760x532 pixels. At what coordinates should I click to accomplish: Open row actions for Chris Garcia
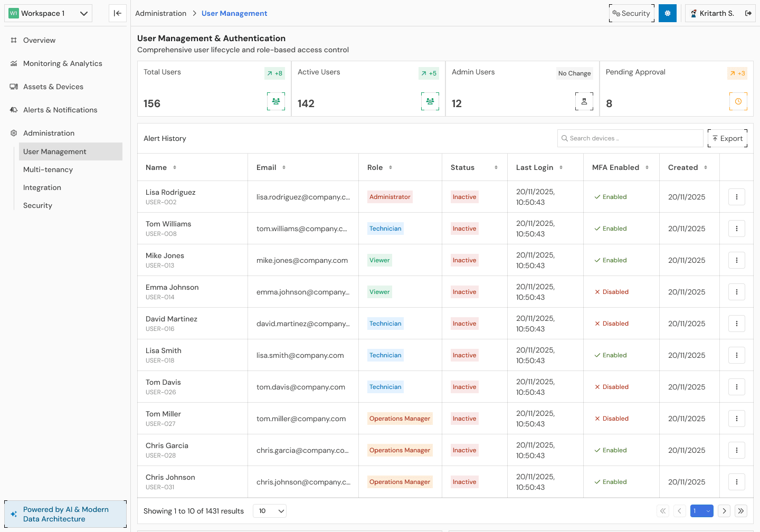tap(737, 450)
